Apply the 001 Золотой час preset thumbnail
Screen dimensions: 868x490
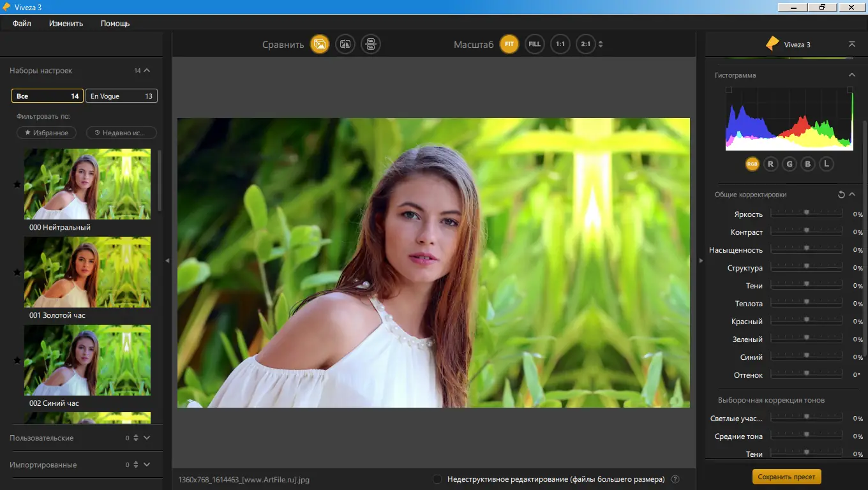tap(87, 272)
